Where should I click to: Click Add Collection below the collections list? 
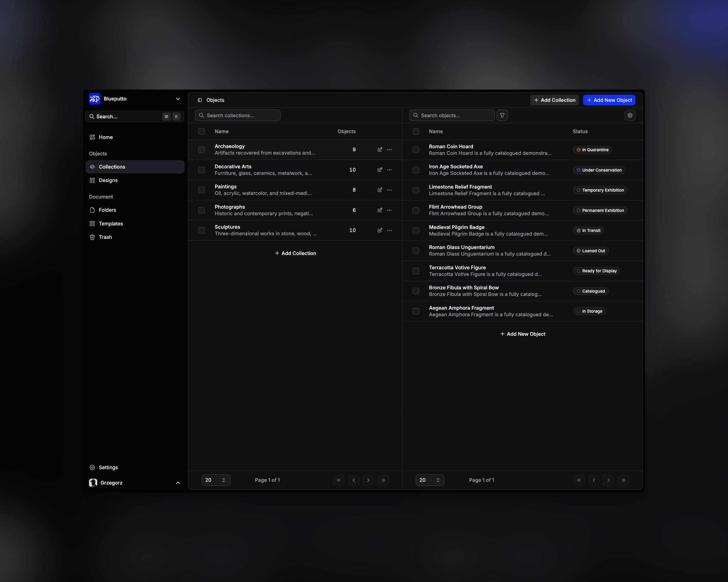[x=295, y=253]
